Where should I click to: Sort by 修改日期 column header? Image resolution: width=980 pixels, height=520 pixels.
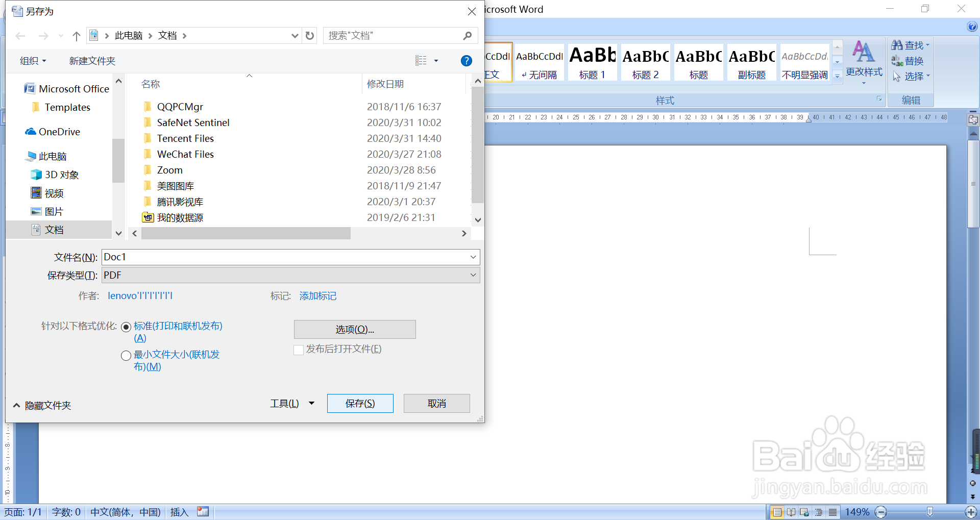[x=385, y=84]
